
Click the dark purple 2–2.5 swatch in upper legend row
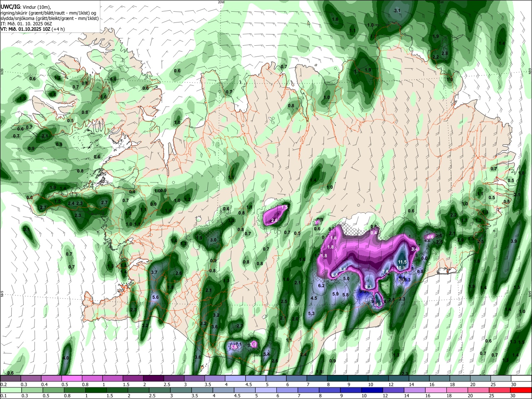coord(153,379)
